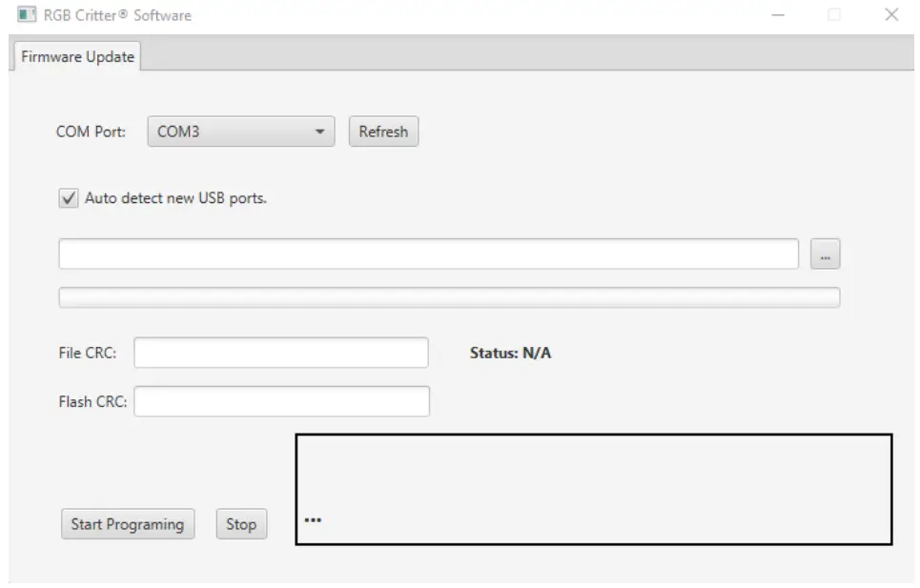Click the RGB Critter app icon in title bar
This screenshot has height=588, width=920.
27,14
